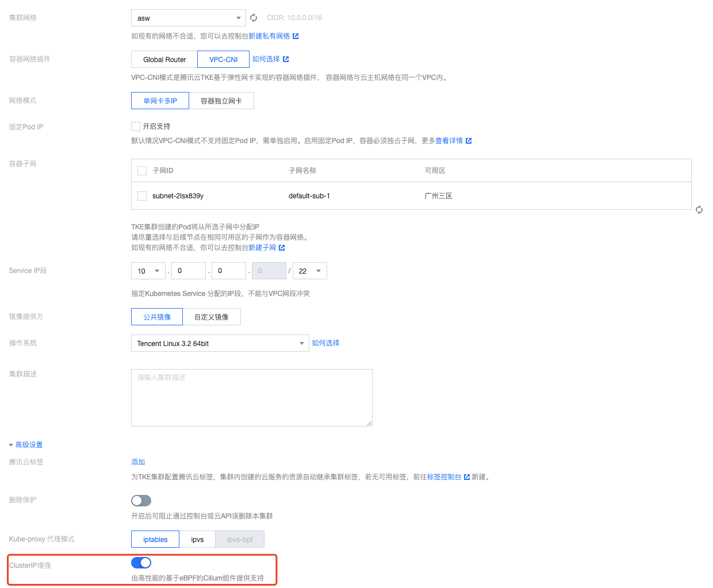Open external icon beside 新建子网
Screen dimensions: 713x588
pyautogui.click(x=282, y=248)
